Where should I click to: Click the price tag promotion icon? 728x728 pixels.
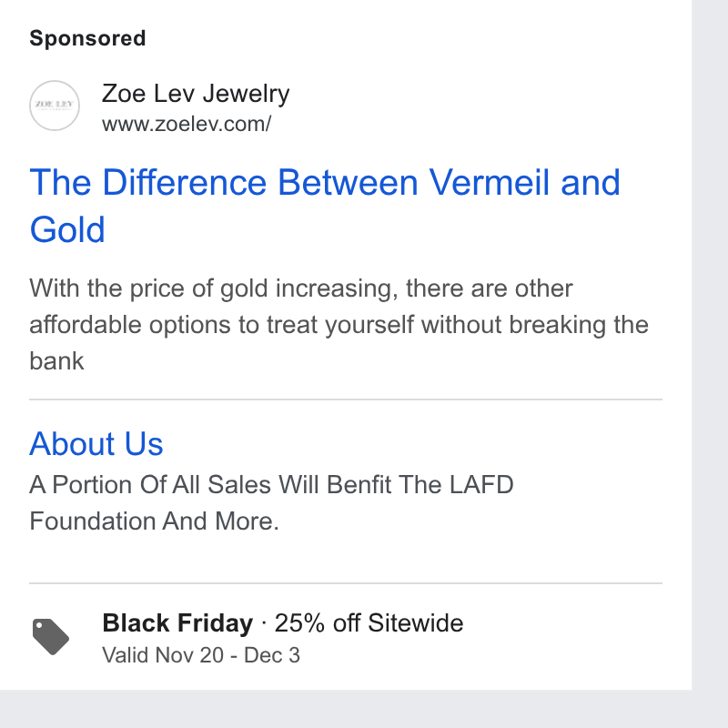click(51, 636)
